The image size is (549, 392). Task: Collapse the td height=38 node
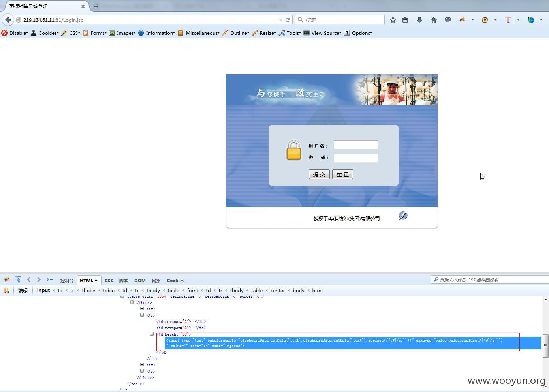click(x=152, y=334)
